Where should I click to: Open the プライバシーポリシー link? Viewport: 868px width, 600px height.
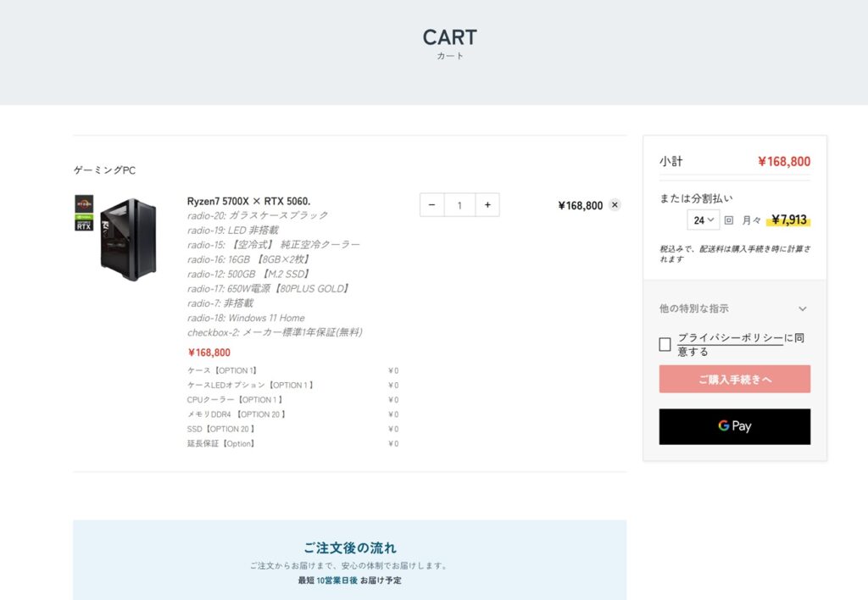click(x=731, y=337)
